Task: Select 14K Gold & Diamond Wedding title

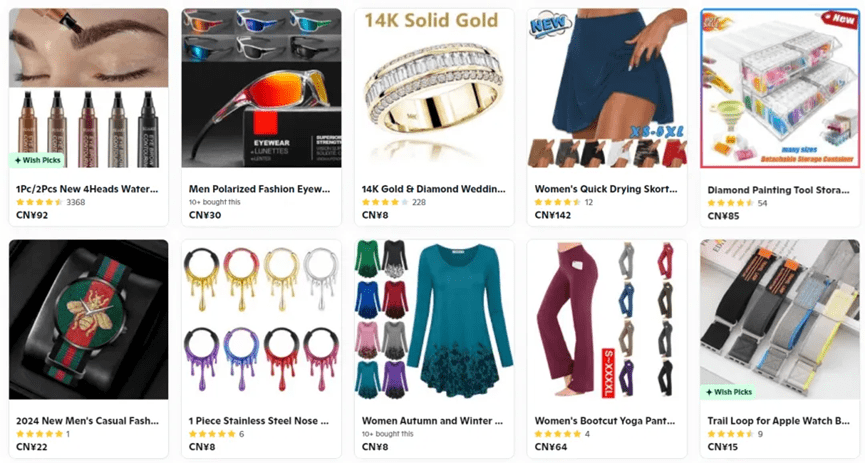Action: tap(434, 189)
